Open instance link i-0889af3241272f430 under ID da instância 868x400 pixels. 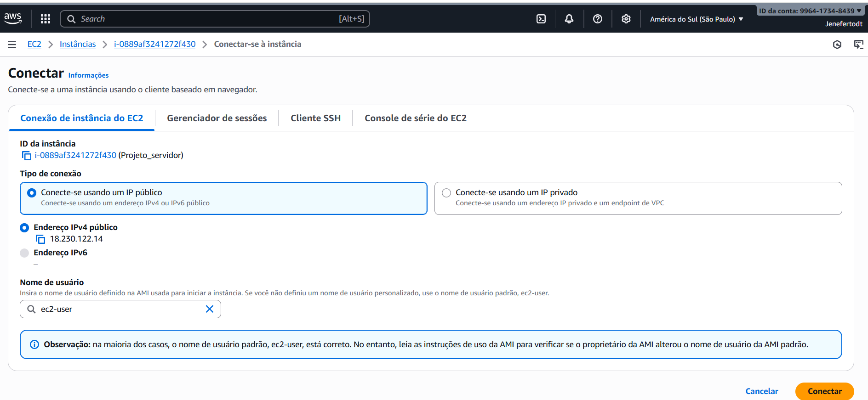click(75, 155)
